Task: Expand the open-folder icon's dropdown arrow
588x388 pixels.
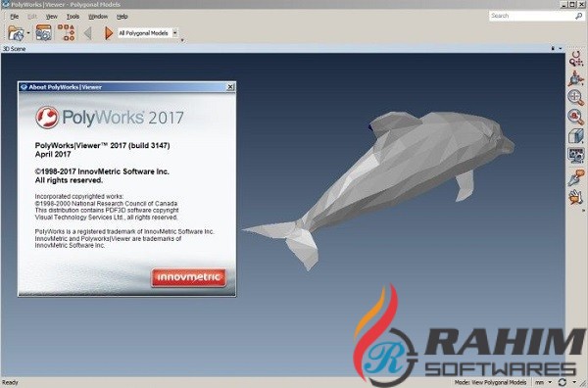Action: click(28, 33)
